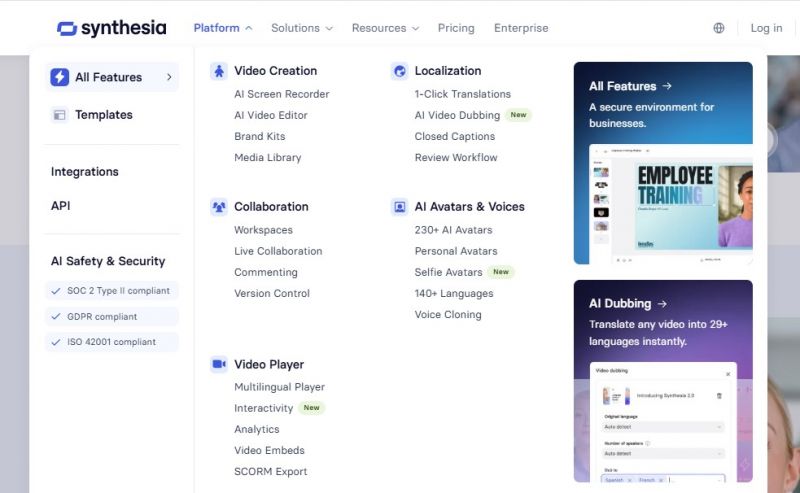This screenshot has width=800, height=493.
Task: Expand the Solutions dropdown
Action: 302,28
